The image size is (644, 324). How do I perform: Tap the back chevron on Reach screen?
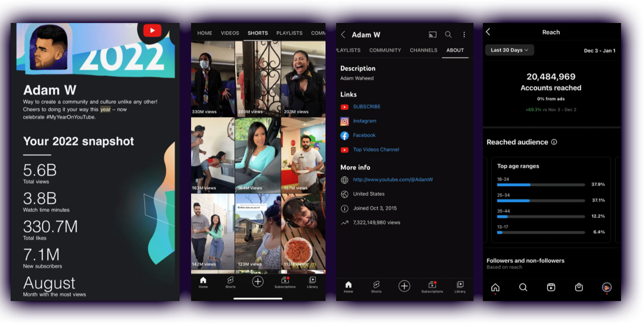[x=488, y=32]
